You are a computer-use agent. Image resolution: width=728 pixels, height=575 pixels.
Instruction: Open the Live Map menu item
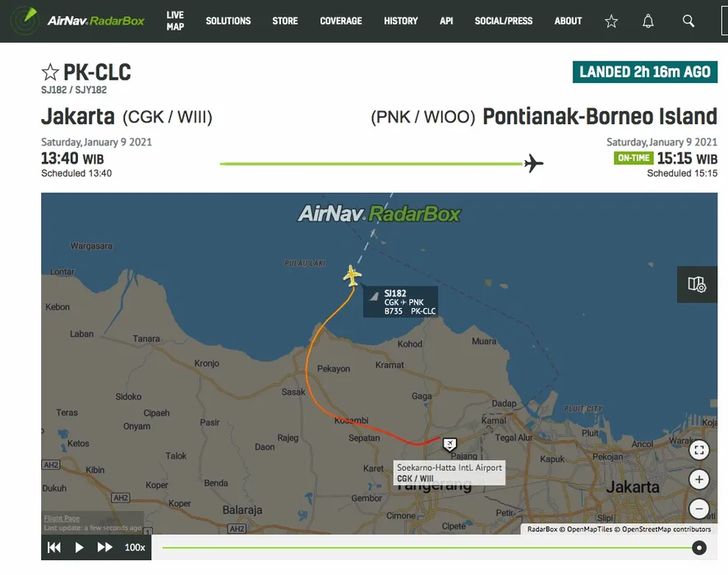pyautogui.click(x=175, y=21)
